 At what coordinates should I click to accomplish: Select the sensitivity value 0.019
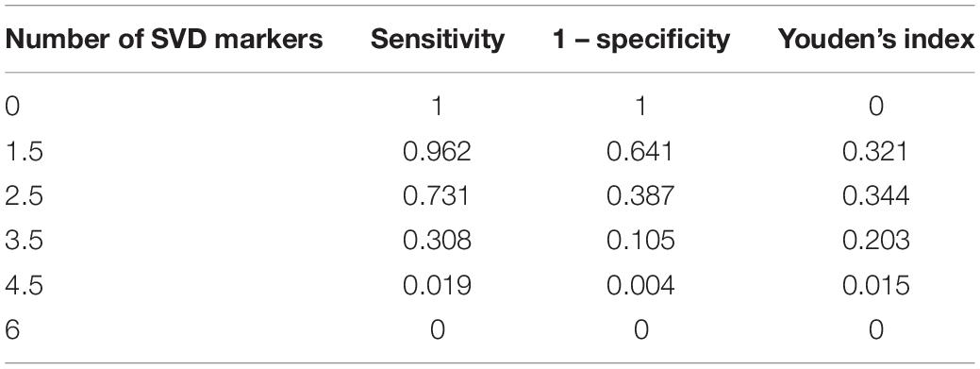click(437, 285)
